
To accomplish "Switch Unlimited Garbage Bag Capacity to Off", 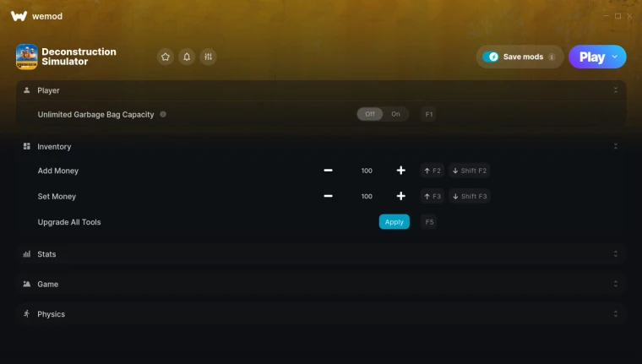I will pyautogui.click(x=370, y=114).
